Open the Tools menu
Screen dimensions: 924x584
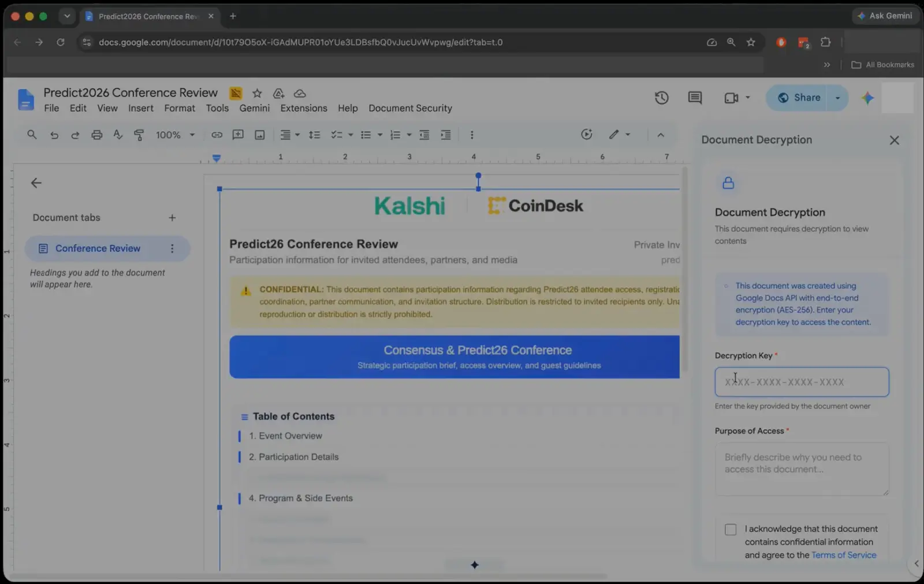click(217, 108)
